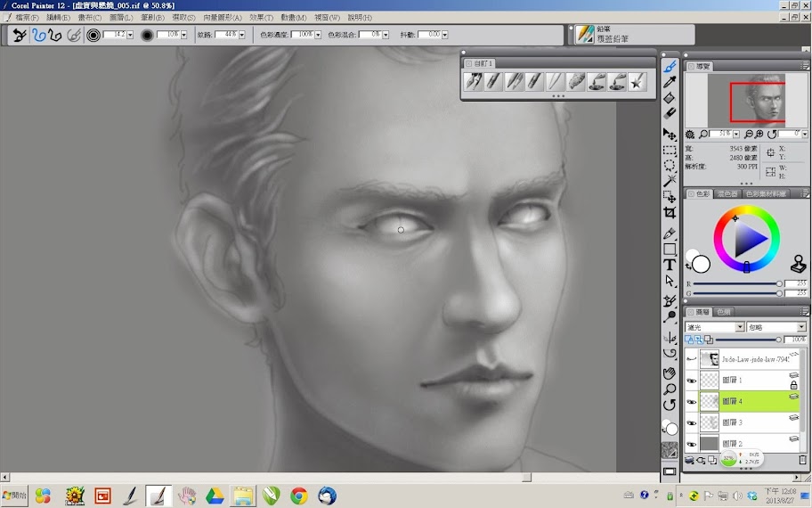Choose Freehand Strokes in property bar

39,36
